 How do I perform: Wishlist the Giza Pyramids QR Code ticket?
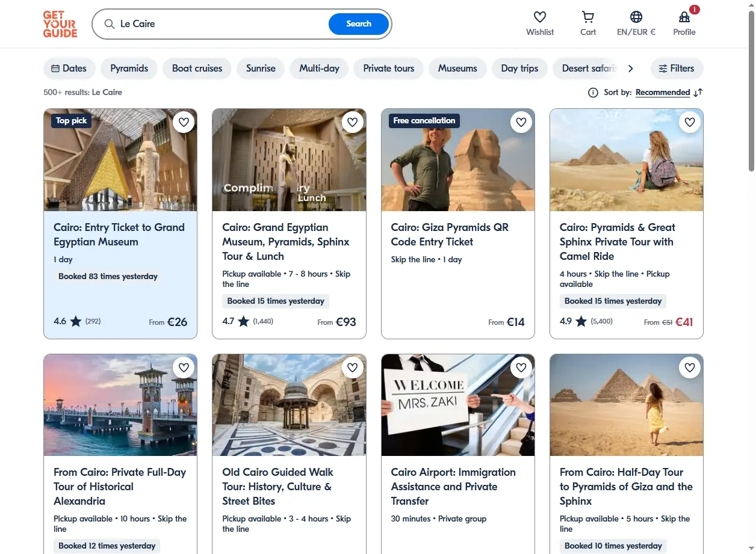[521, 122]
